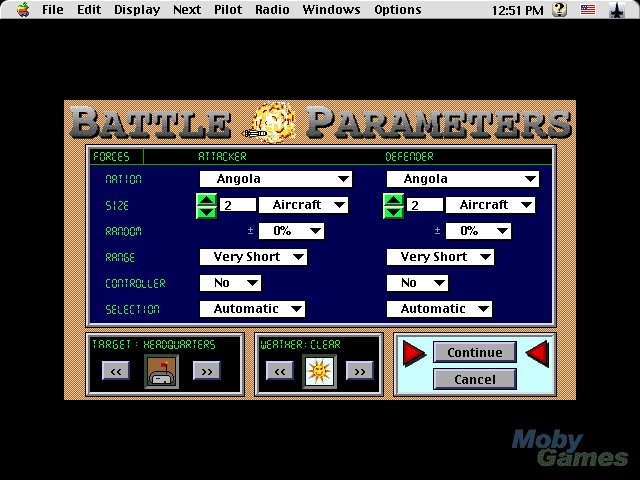Click the attacker size number field
The height and width of the screenshot is (480, 640).
(x=238, y=205)
